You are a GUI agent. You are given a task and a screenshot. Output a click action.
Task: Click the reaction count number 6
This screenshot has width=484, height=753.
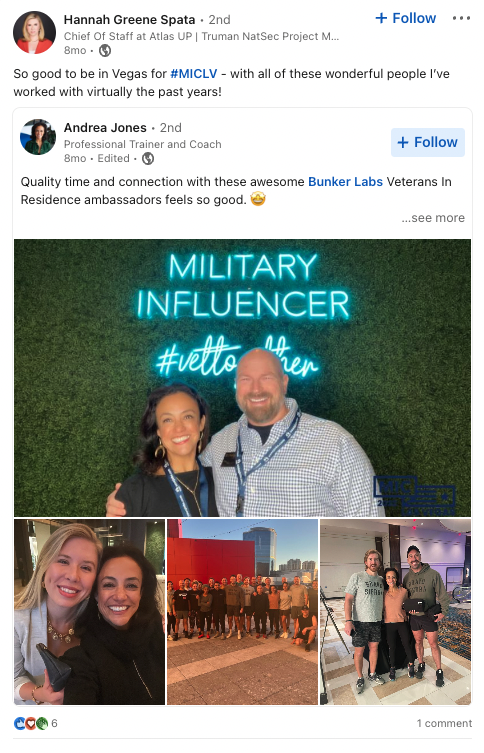click(x=54, y=723)
